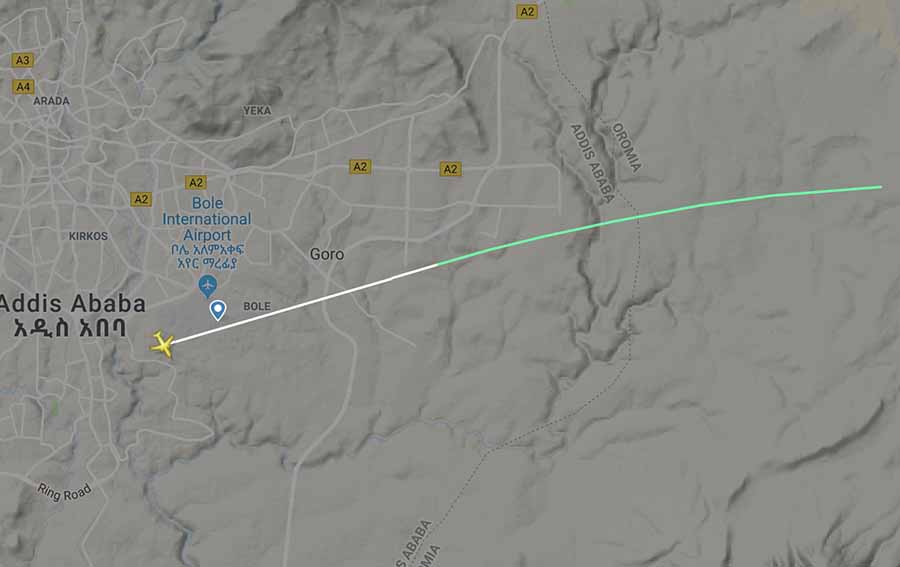Click the Ring Road label
The width and height of the screenshot is (900, 567).
64,492
